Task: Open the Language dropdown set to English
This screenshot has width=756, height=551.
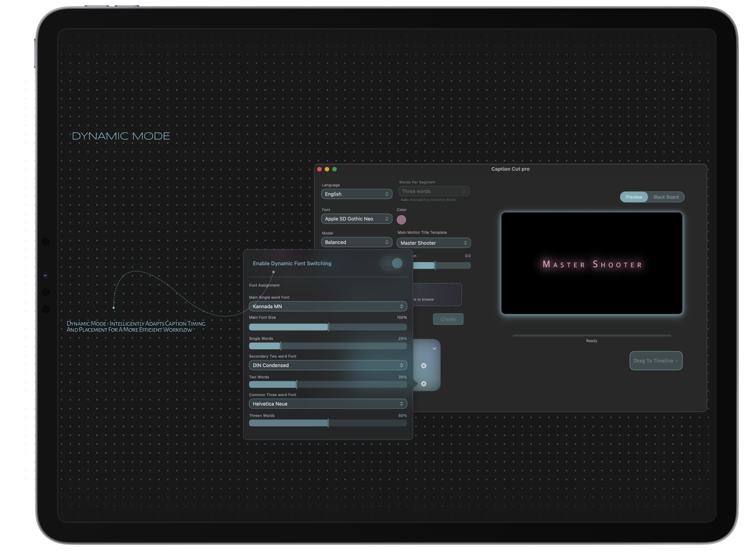Action: pos(357,194)
